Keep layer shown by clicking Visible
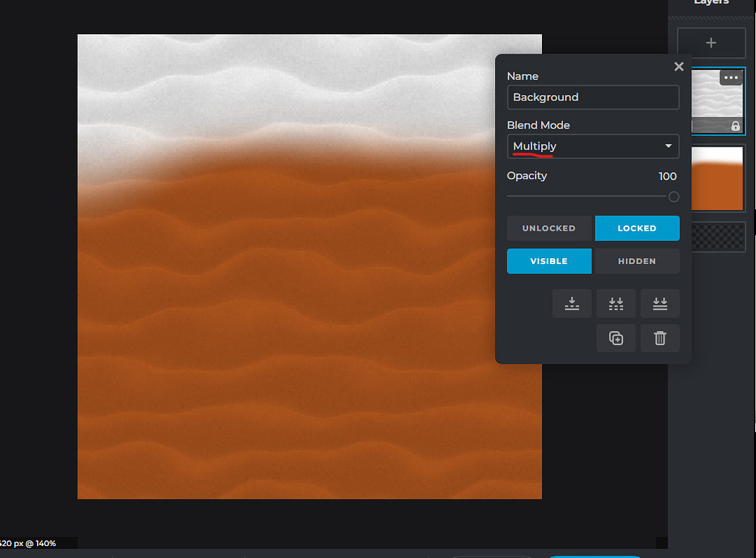756x558 pixels. [549, 261]
